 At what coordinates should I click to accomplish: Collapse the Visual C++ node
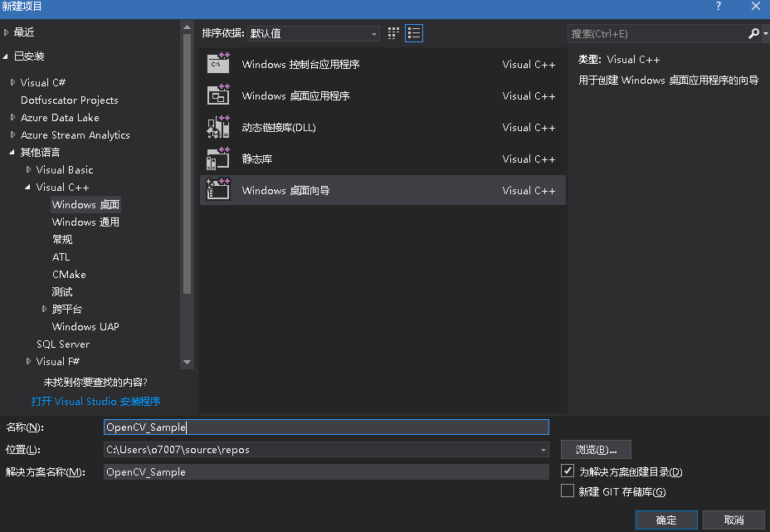click(27, 188)
